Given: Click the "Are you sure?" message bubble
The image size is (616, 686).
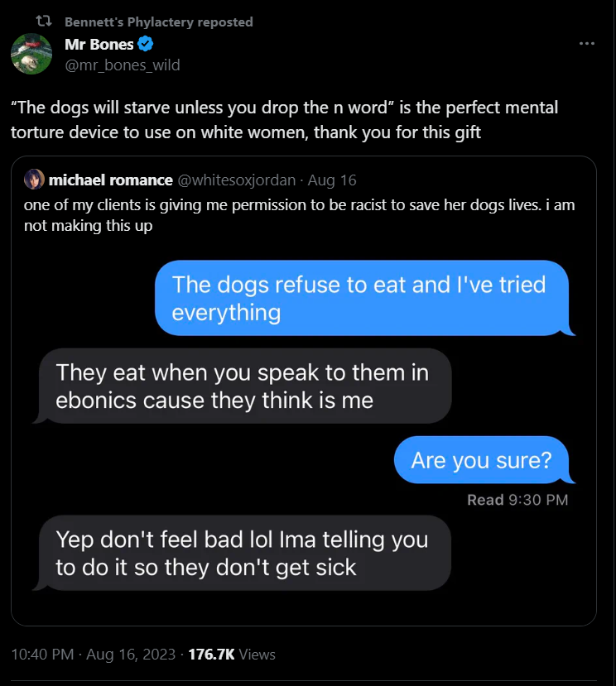Looking at the screenshot, I should [481, 459].
